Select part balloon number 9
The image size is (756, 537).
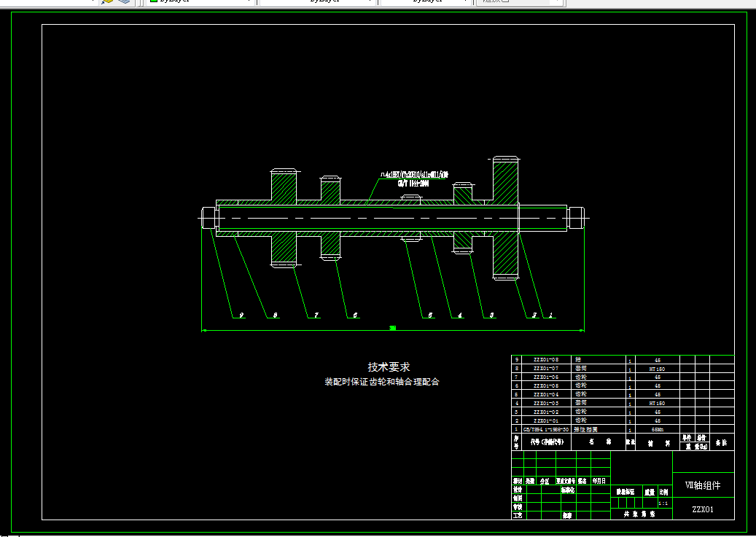click(x=241, y=315)
